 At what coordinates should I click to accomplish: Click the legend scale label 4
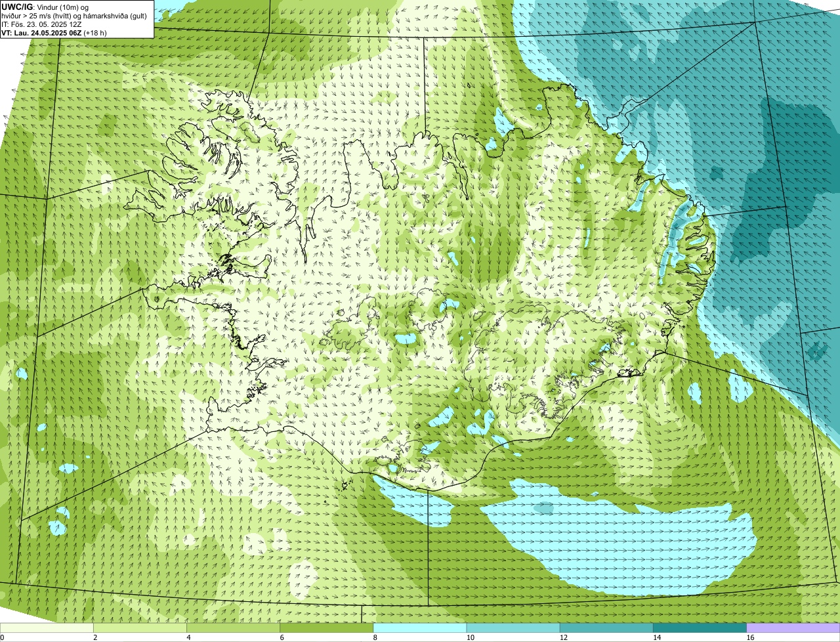(188, 637)
